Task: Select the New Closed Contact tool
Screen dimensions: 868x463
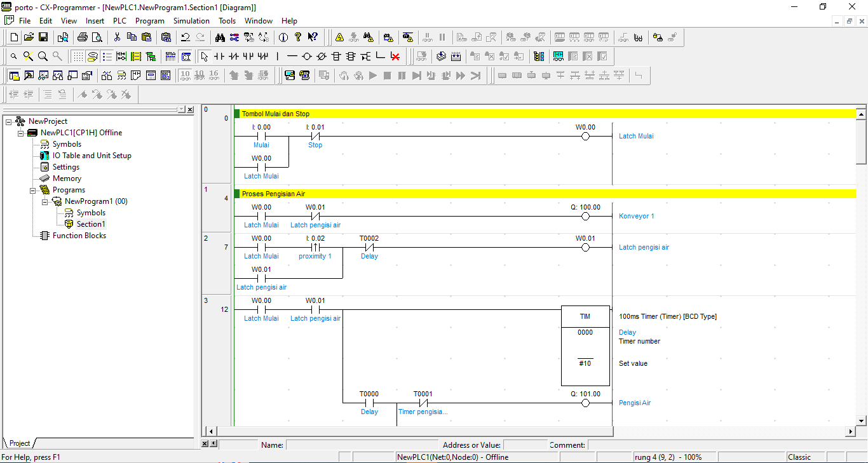Action: pyautogui.click(x=233, y=57)
